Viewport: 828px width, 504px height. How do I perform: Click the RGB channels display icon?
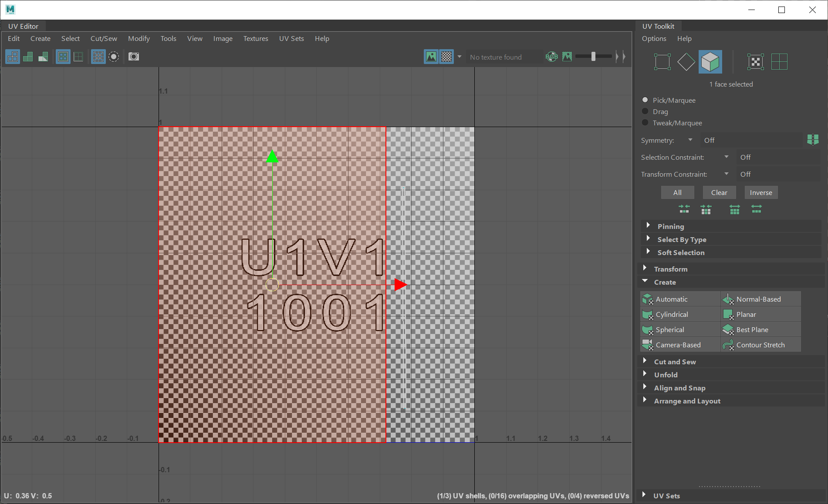coord(551,57)
